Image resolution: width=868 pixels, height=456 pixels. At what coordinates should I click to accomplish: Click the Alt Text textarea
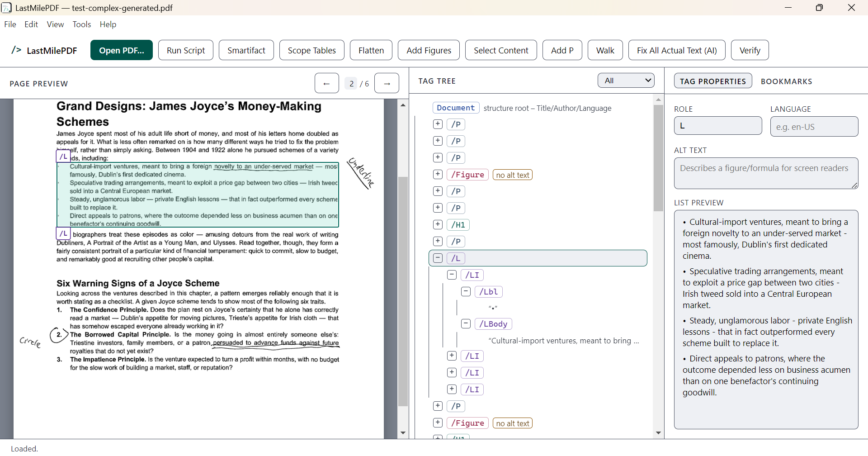click(766, 173)
